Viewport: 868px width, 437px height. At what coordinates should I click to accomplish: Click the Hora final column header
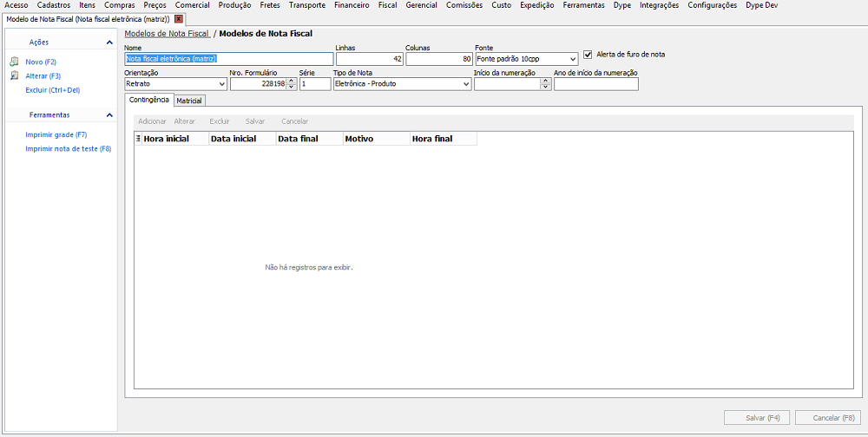[x=444, y=139]
